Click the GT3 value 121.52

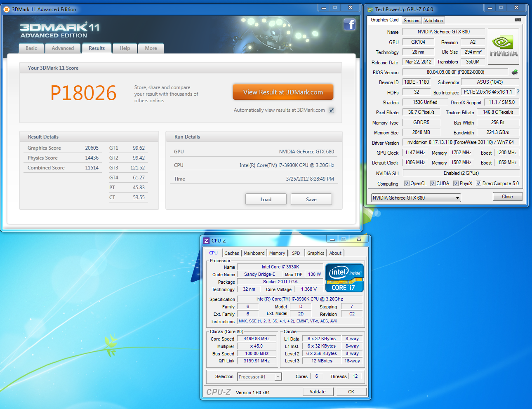pos(137,168)
